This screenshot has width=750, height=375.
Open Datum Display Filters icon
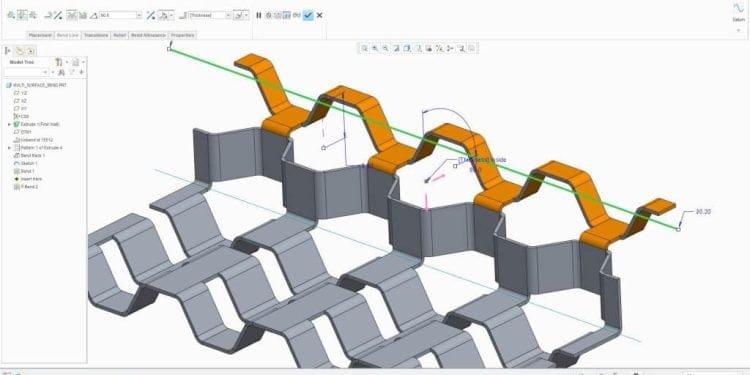[440, 48]
